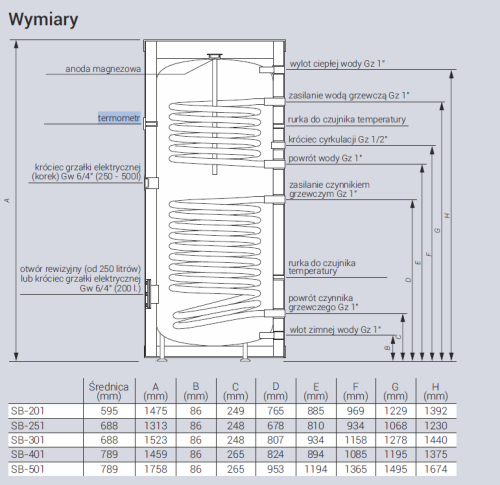Click 'zasilanie wodą grzewczą Gz 1"' label

tap(349, 95)
